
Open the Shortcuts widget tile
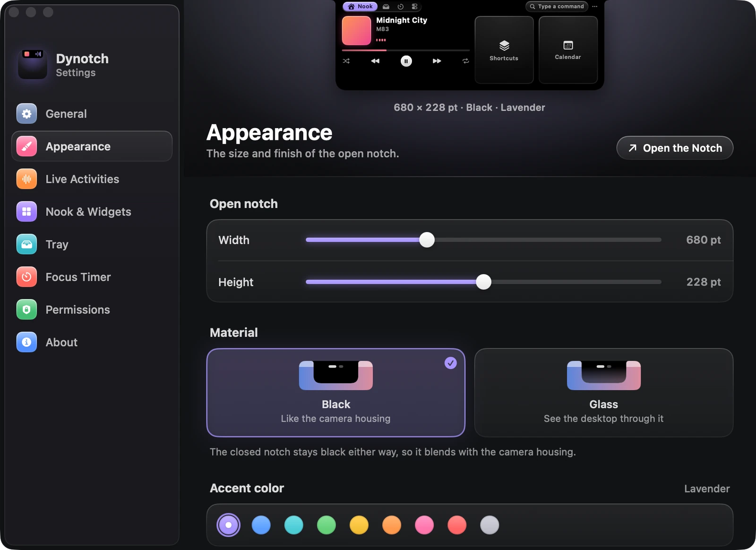coord(504,50)
